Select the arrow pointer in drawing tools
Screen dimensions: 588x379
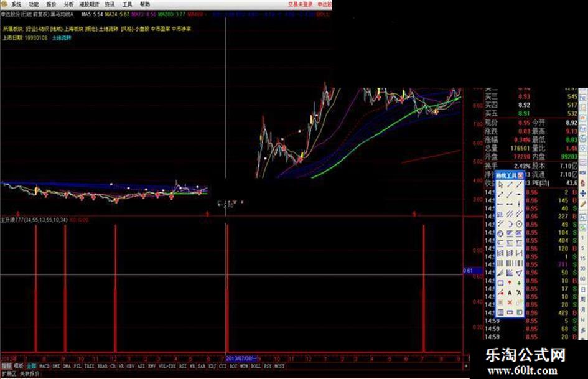(501, 185)
